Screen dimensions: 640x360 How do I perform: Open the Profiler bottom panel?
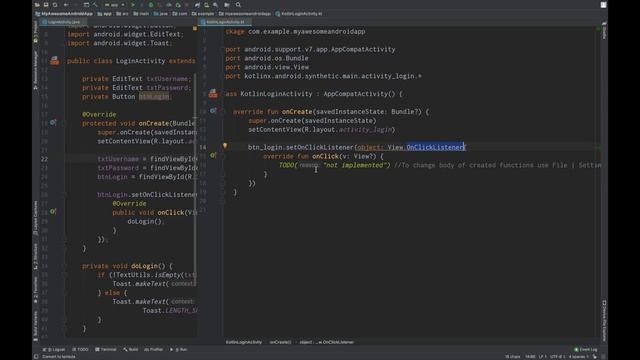153,349
